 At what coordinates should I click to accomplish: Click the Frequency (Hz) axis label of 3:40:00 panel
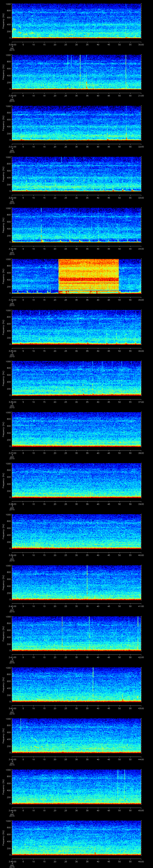(x=4, y=582)
